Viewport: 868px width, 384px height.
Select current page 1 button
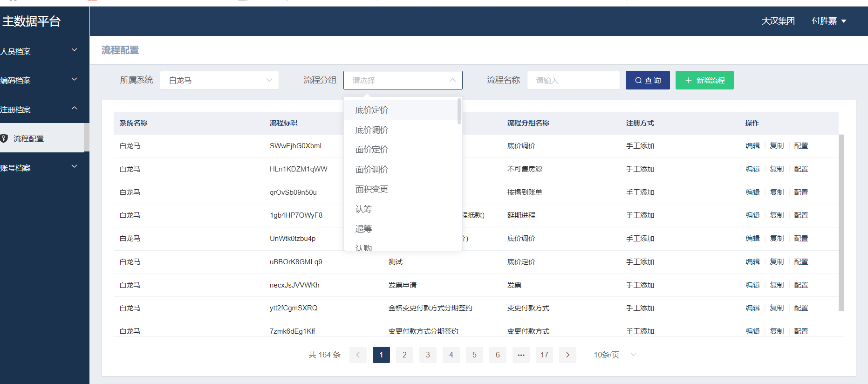[381, 355]
